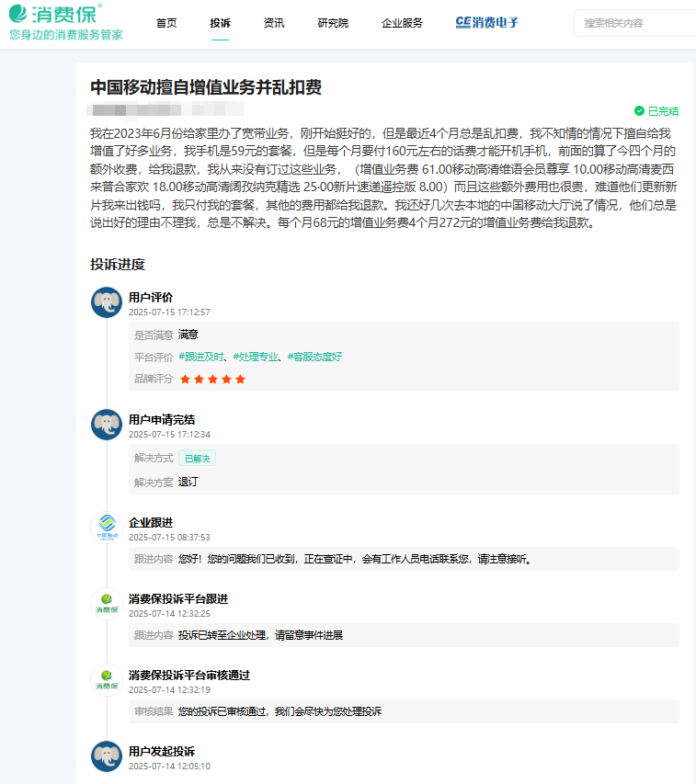Click the China Mobile logo beside 企业跟进
This screenshot has width=696, height=784.
click(107, 527)
